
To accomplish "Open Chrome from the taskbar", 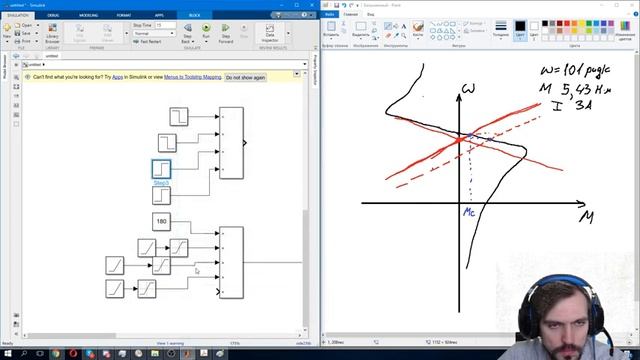I will [x=56, y=353].
